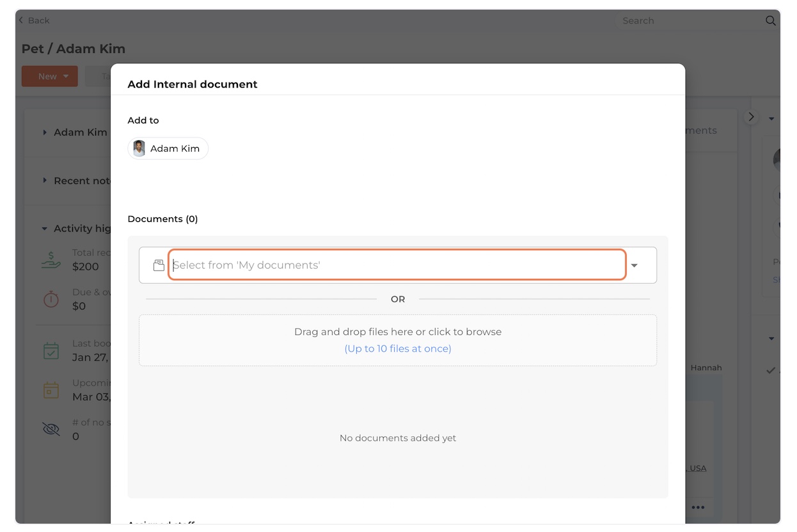Screen dimensions: 797x532
Task: Expand the Adam Kim section
Action: tap(45, 132)
